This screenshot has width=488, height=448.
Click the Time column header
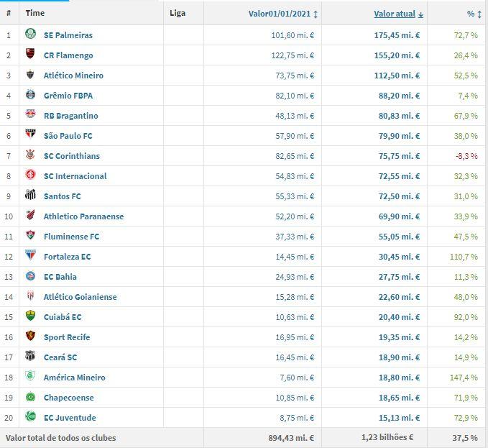[34, 13]
